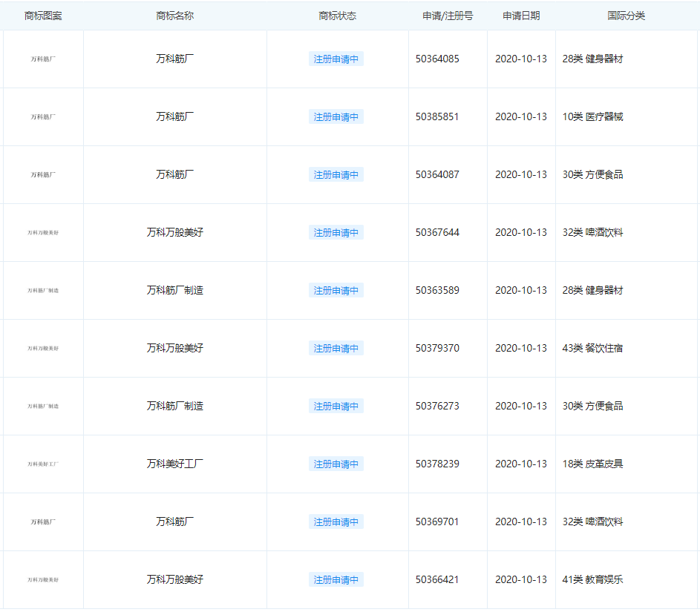This screenshot has height=612, width=700.
Task: Click the 商标状态 column header
Action: click(x=337, y=16)
